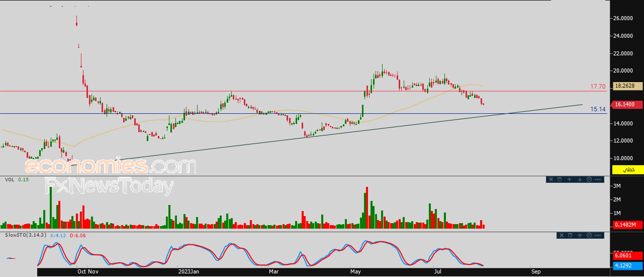Image resolution: width=644 pixels, height=277 pixels.
Task: Open more options in SlowSTO pane
Action: click(x=598, y=235)
